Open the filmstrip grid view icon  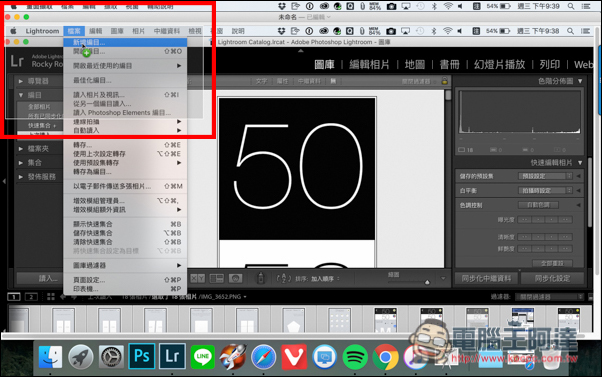[x=51, y=297]
